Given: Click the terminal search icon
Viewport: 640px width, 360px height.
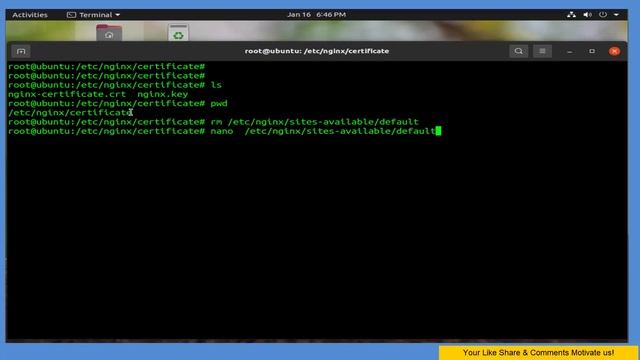Looking at the screenshot, I should (x=518, y=51).
